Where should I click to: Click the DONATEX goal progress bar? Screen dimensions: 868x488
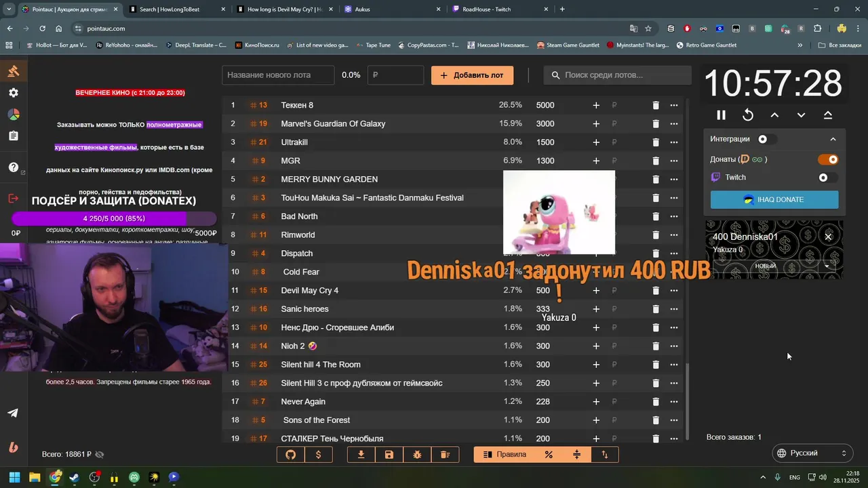pyautogui.click(x=114, y=218)
